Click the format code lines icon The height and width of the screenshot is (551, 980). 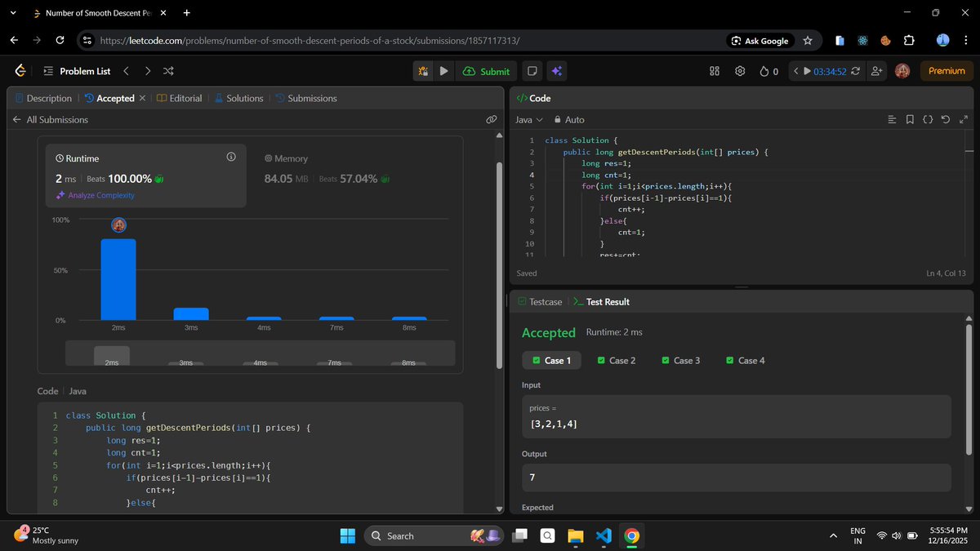[892, 119]
